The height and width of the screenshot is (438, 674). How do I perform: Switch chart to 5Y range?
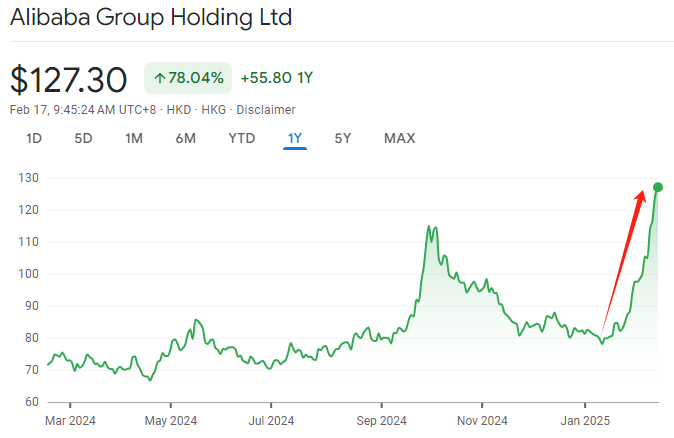tap(343, 138)
